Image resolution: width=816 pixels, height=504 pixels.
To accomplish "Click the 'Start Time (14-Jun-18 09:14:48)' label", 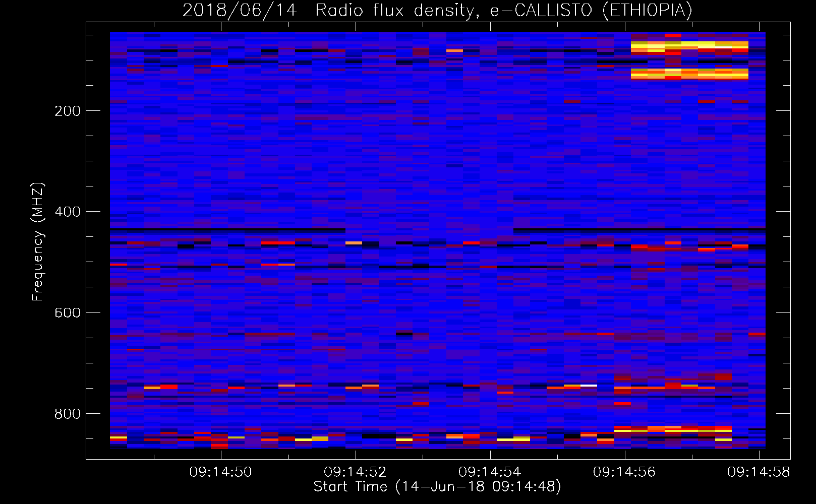I will [437, 486].
